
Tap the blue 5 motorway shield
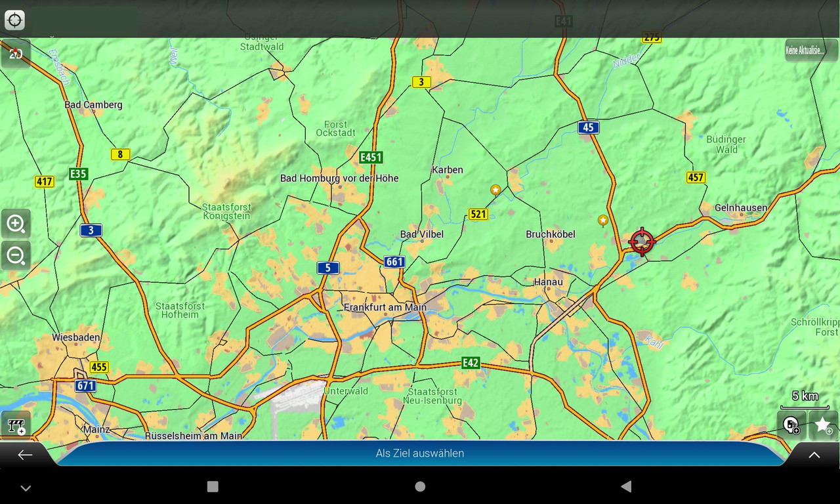[328, 268]
